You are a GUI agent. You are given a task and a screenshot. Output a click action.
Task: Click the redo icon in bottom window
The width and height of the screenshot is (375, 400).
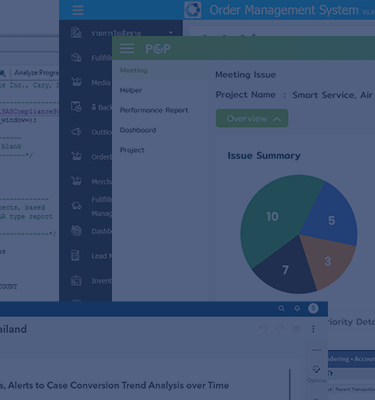pyautogui.click(x=280, y=329)
